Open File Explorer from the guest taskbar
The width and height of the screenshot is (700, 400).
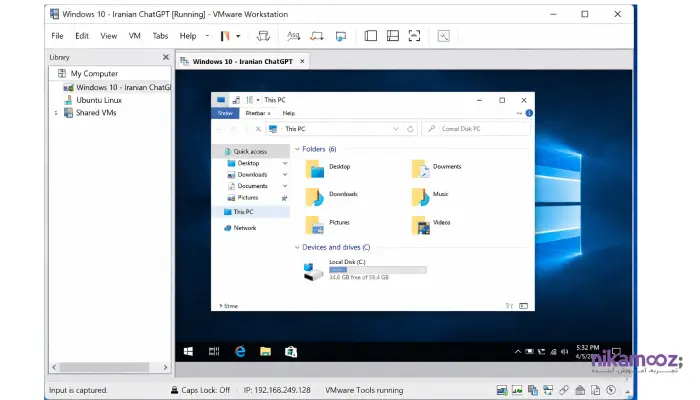tap(265, 351)
